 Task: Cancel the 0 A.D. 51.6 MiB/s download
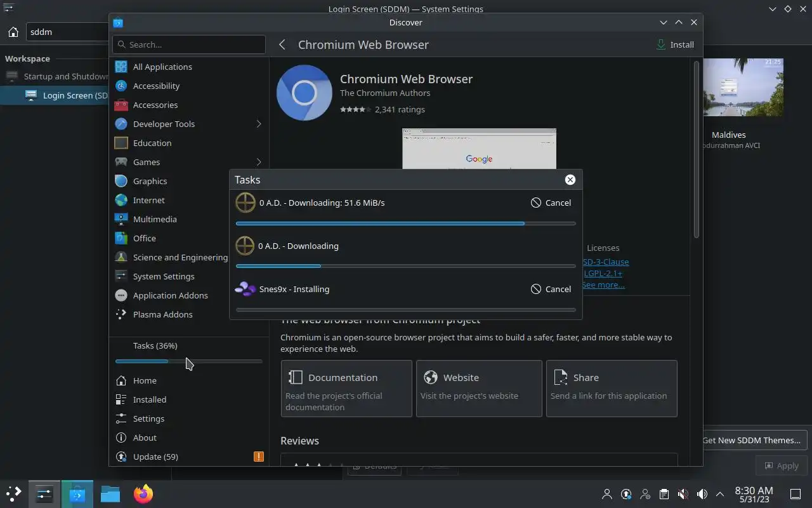551,203
